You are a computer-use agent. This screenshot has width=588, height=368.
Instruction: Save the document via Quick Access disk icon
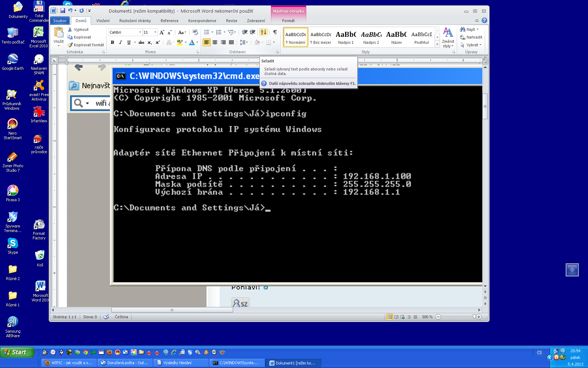pos(63,11)
